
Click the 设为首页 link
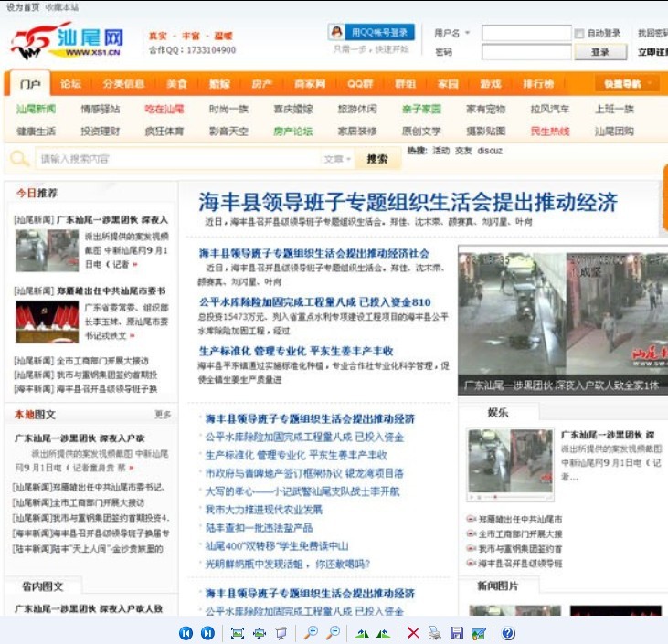tap(23, 7)
